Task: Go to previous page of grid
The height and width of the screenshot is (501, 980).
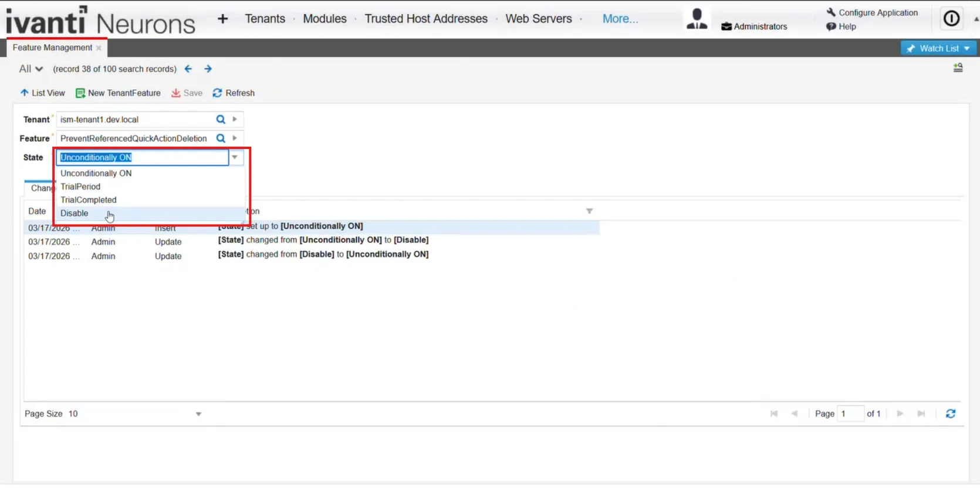Action: [795, 414]
